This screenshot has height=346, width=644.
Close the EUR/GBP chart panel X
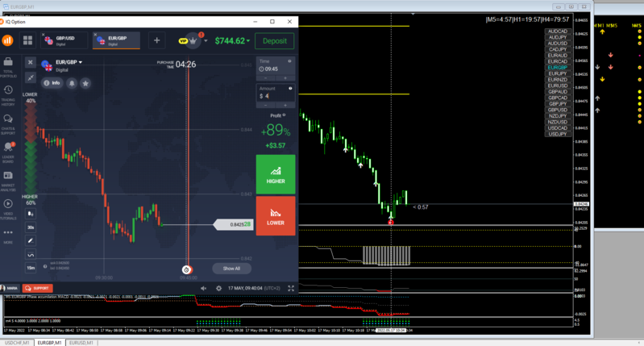[x=31, y=62]
